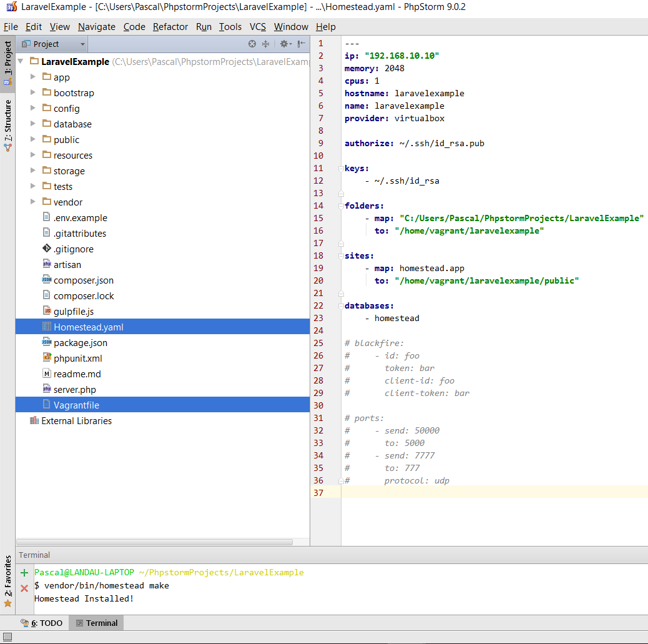Image resolution: width=648 pixels, height=644 pixels.
Task: Select the .gitignore file
Action: (162, 249)
